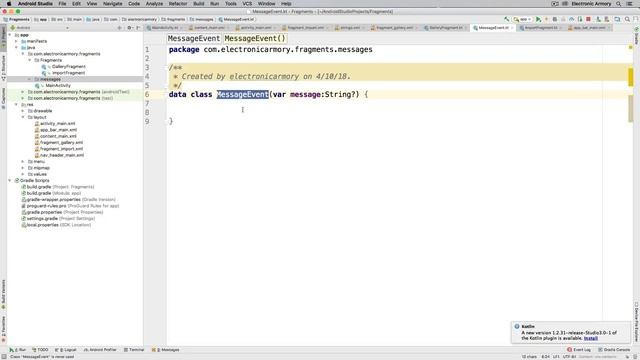Open the Refactor menu
The width and height of the screenshot is (640, 360).
coord(178,4)
